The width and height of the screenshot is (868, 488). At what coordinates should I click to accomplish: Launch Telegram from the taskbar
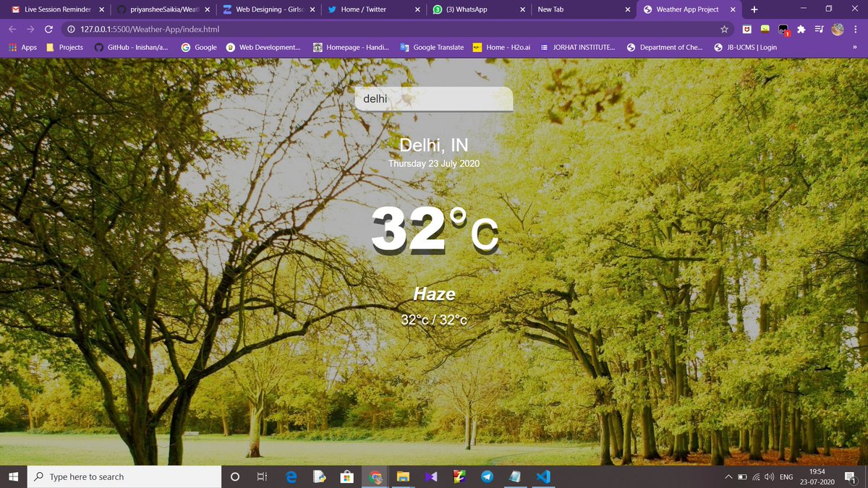(x=487, y=476)
